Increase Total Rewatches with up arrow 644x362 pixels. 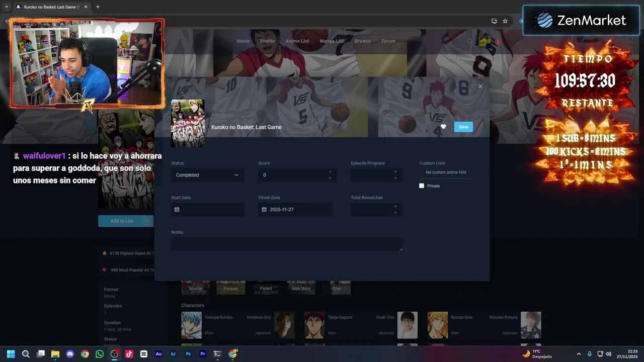point(395,206)
